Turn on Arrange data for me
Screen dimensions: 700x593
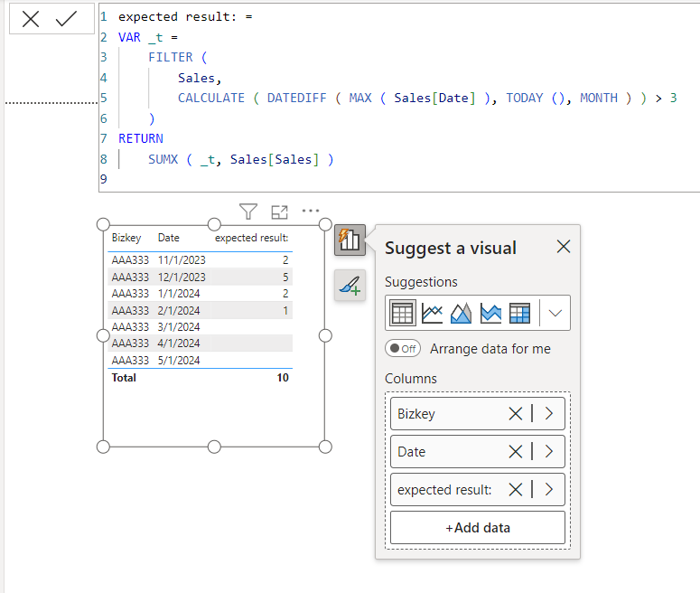point(403,349)
